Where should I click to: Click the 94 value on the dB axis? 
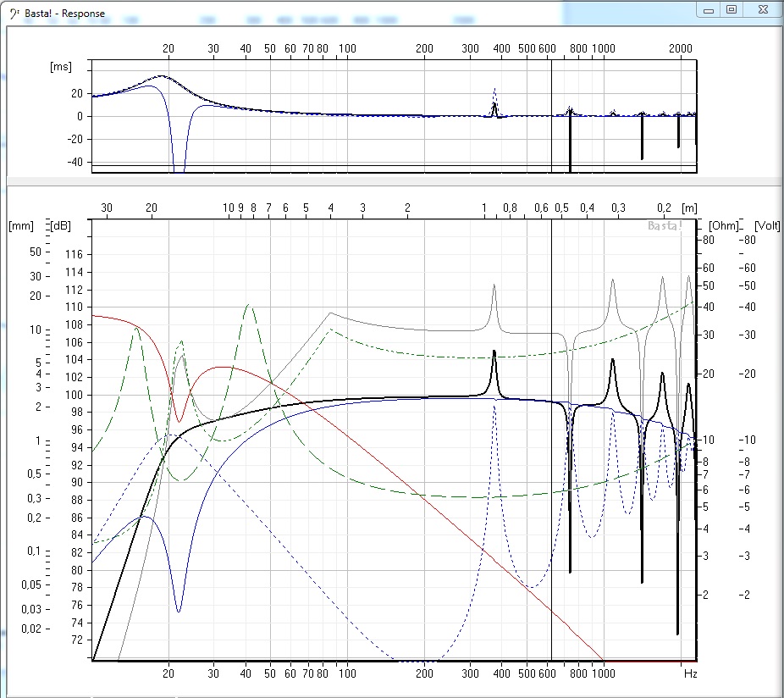(x=77, y=447)
